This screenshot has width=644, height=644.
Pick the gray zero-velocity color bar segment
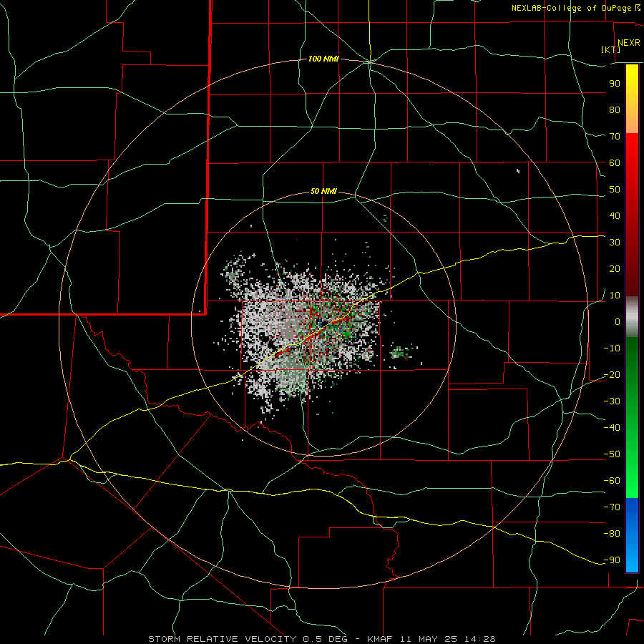pos(632,317)
